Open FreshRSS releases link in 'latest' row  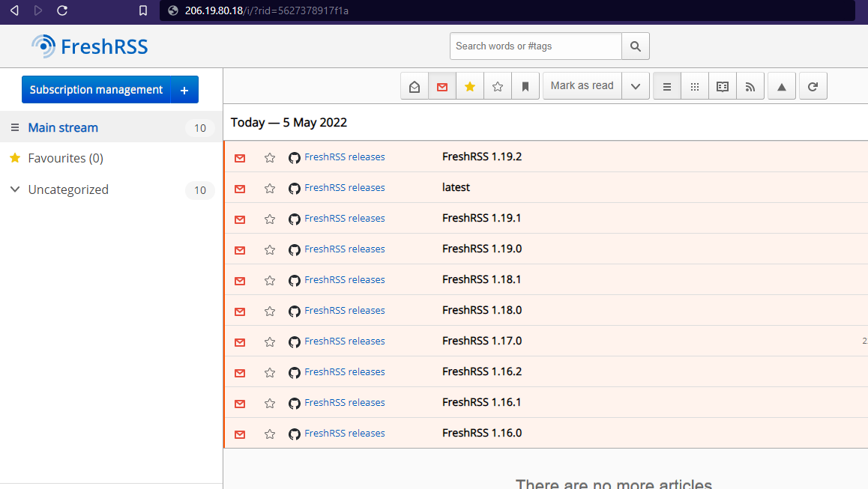point(344,187)
